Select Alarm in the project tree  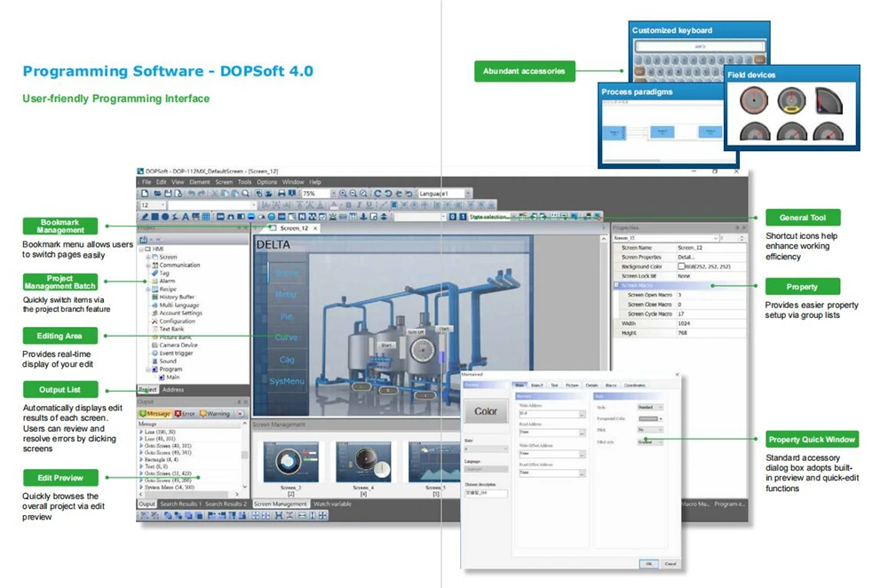click(x=167, y=281)
